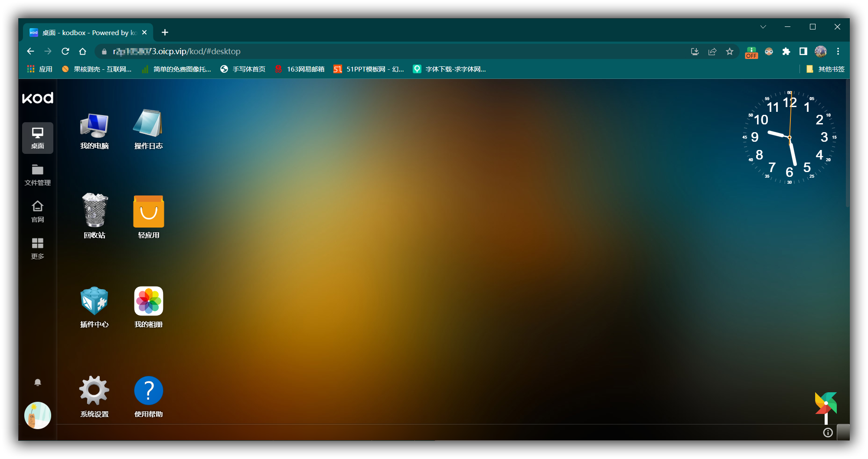This screenshot has width=868, height=459.
Task: Open the 我的电脑 desktop icon
Action: pos(94,131)
